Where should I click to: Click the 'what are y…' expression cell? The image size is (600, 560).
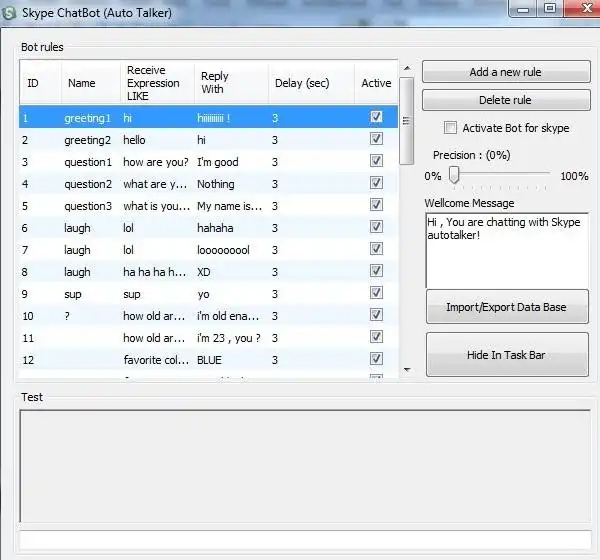tap(155, 184)
